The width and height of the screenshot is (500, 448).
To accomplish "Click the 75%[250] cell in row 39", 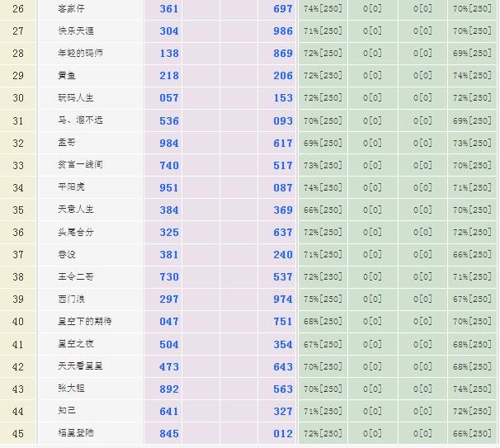I will pyautogui.click(x=323, y=299).
